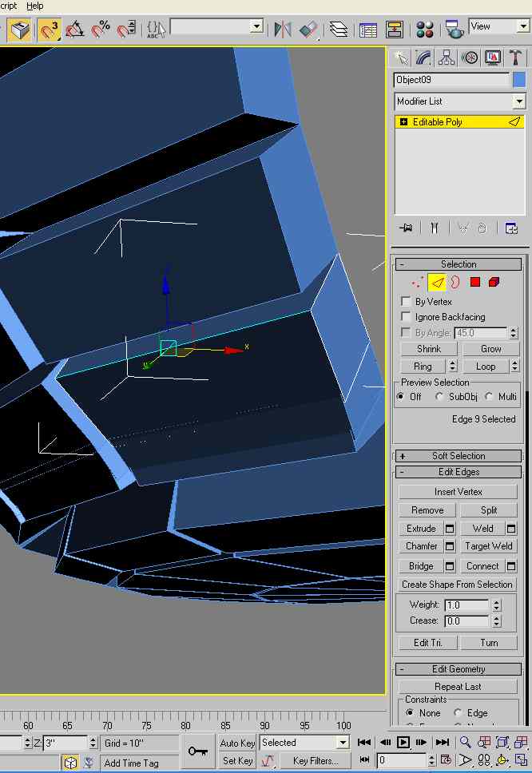Viewport: 532px width, 773px height.
Task: Toggle the 3D Snaps tool
Action: click(50, 30)
